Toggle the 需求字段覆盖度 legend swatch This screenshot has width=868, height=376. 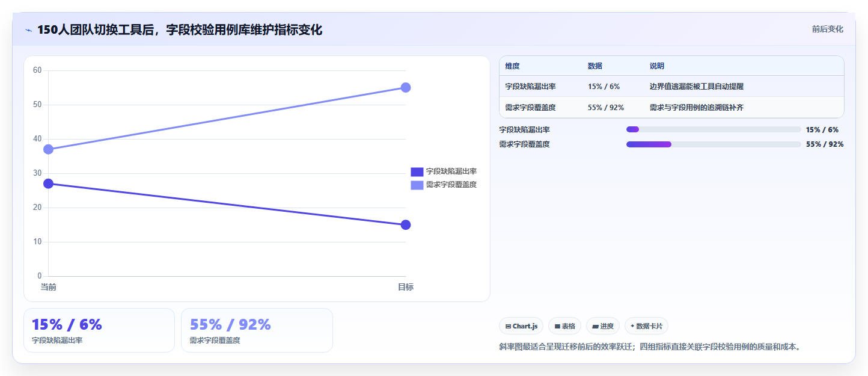pos(417,185)
